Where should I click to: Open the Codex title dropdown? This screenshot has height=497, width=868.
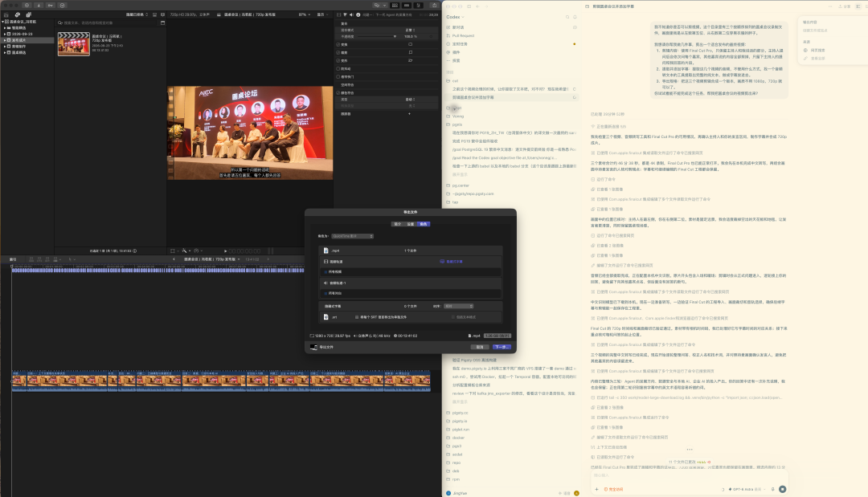[x=455, y=17]
